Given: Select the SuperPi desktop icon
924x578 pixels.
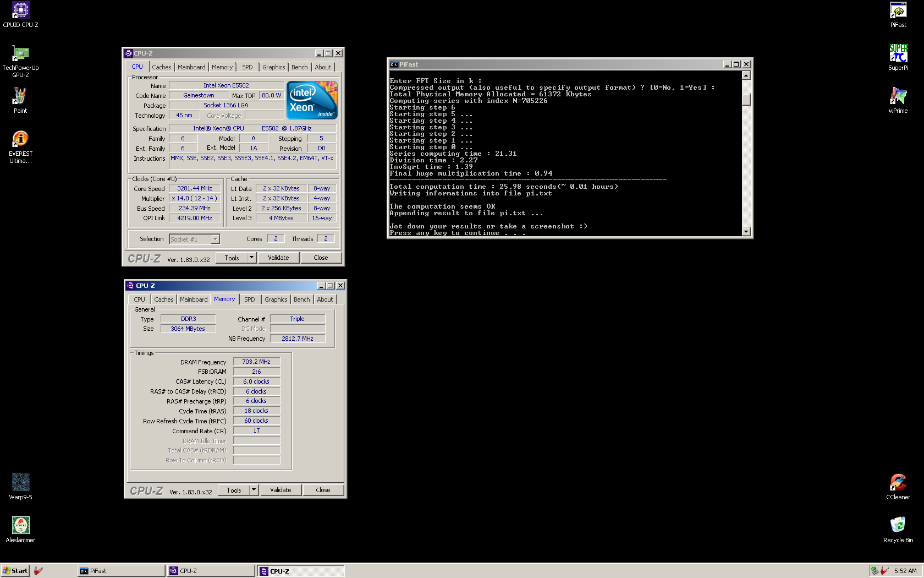Looking at the screenshot, I should pyautogui.click(x=898, y=58).
